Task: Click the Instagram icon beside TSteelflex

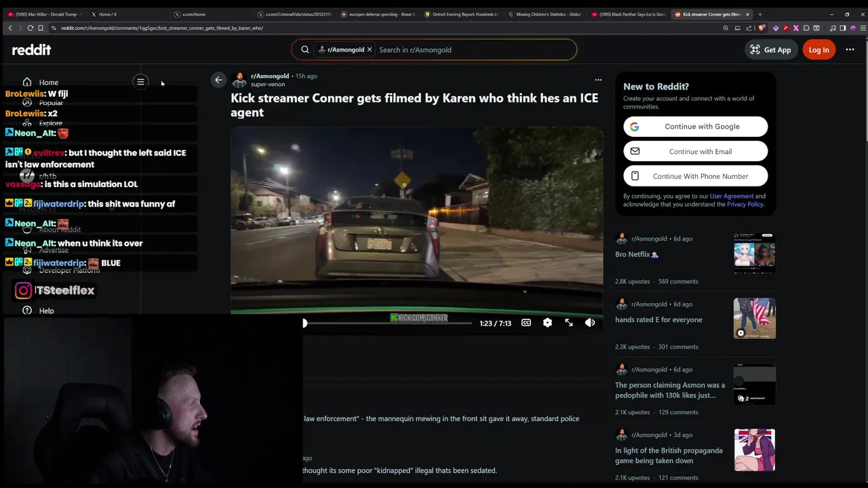Action: pos(24,290)
